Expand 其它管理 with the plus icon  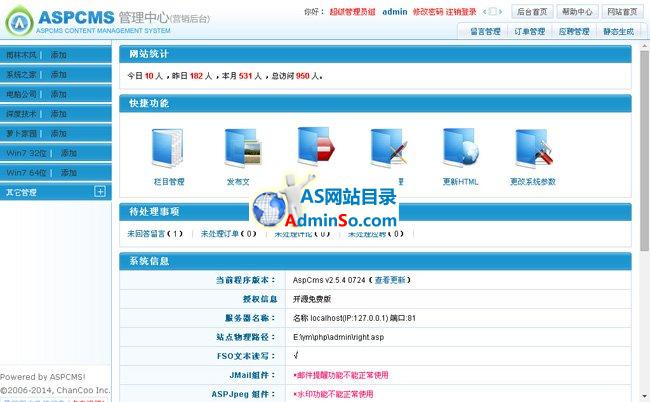[x=100, y=191]
